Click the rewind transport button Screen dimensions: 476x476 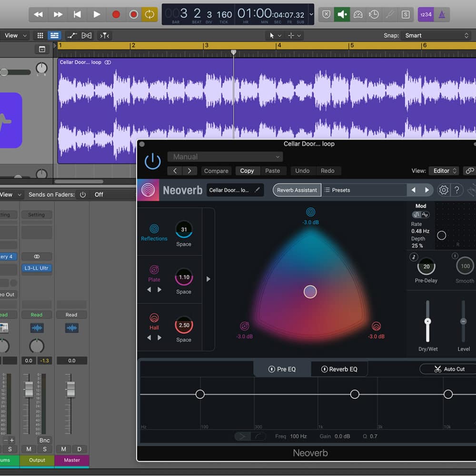pos(38,14)
